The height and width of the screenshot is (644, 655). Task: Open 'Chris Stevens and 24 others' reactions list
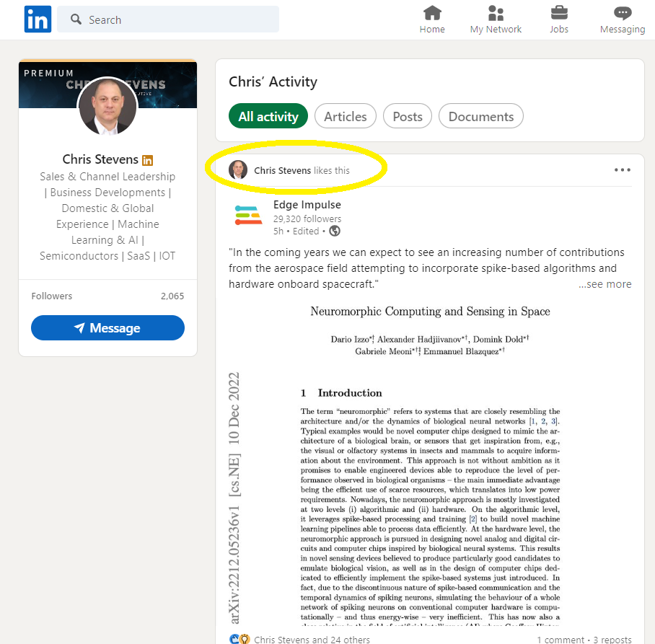click(x=312, y=640)
